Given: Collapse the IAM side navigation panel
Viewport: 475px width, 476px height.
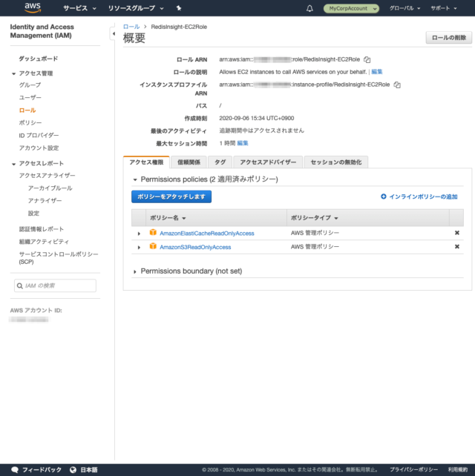Looking at the screenshot, I should (x=113, y=33).
